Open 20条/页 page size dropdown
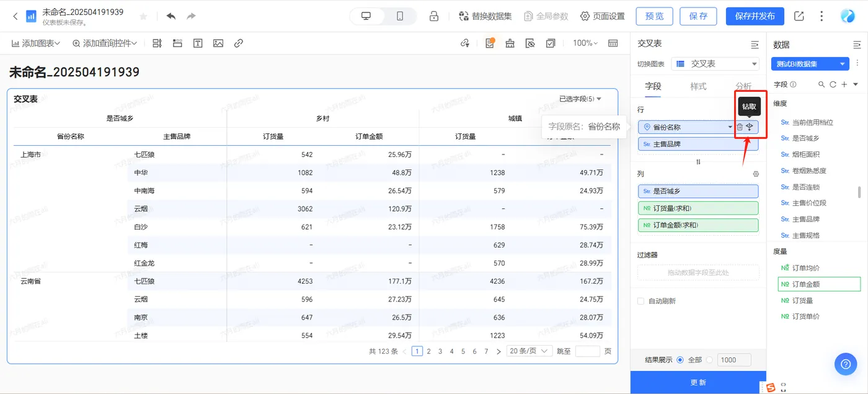The width and height of the screenshot is (868, 394). [x=529, y=351]
